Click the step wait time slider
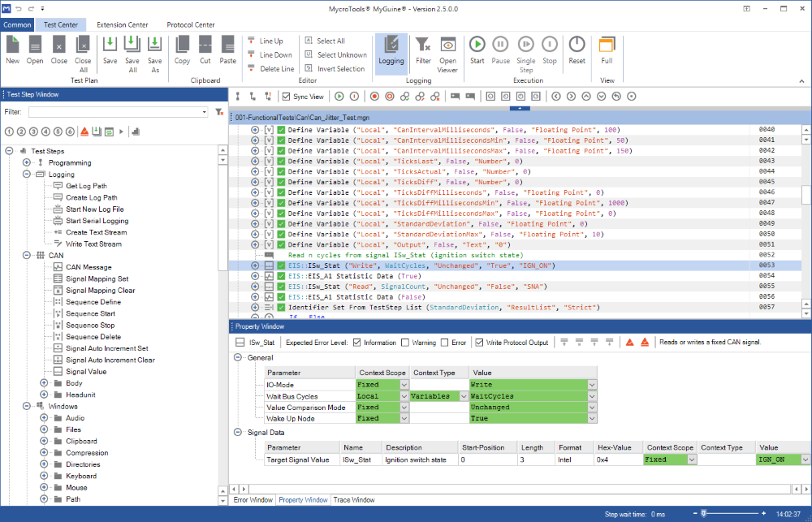 pos(703,514)
